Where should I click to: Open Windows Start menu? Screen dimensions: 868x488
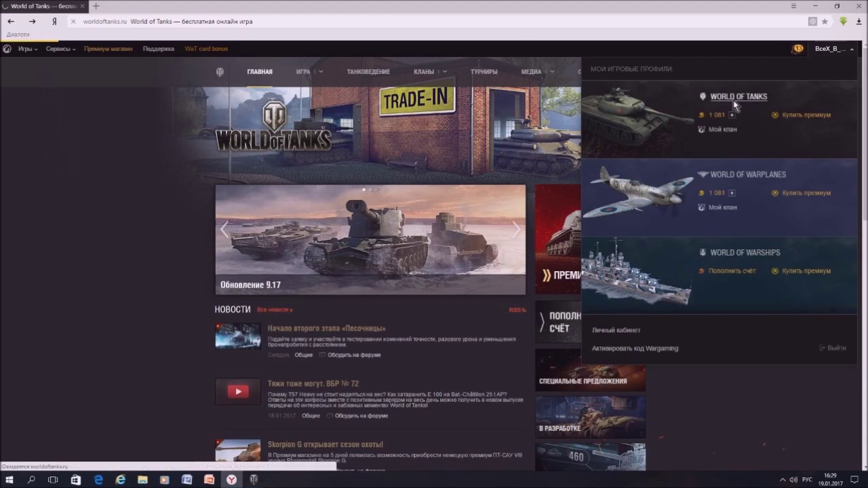9,479
